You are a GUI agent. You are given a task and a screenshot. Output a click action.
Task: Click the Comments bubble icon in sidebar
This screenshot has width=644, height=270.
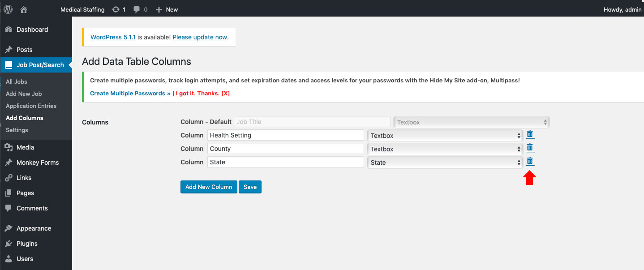[x=9, y=208]
